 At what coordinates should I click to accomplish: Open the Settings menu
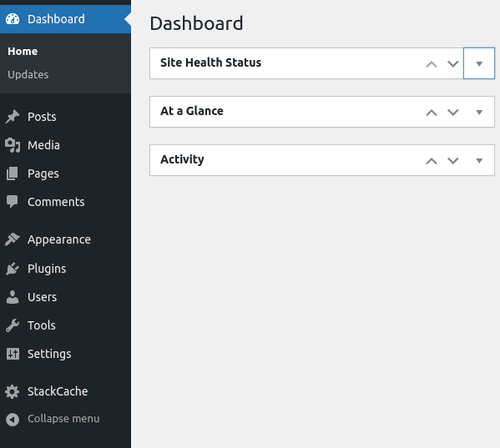point(49,354)
